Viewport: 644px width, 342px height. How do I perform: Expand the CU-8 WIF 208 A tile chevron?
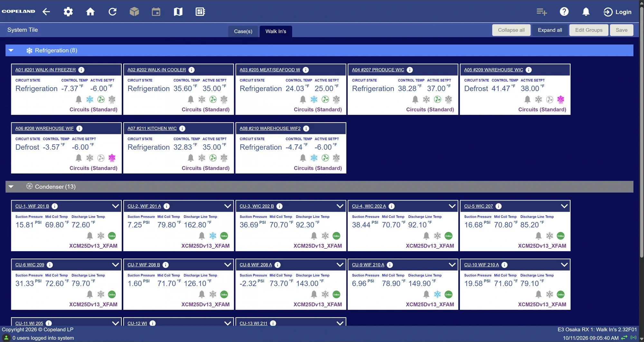pyautogui.click(x=340, y=265)
